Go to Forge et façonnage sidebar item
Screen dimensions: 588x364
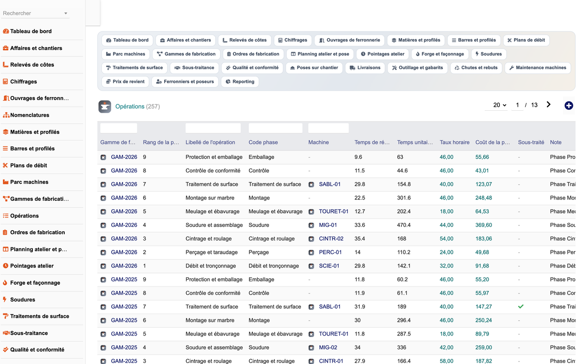[35, 283]
